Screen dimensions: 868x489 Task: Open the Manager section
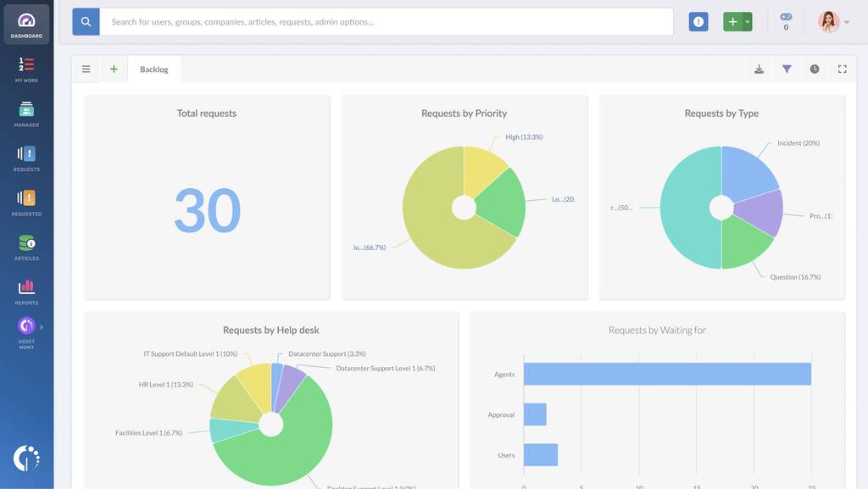coord(26,114)
